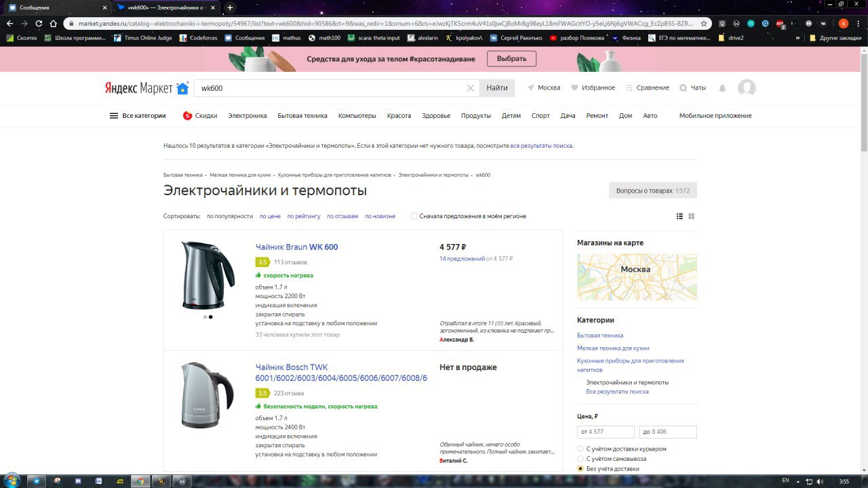Image resolution: width=868 pixels, height=488 pixels.
Task: Open Moscow stores map thumbnail
Action: click(x=637, y=277)
